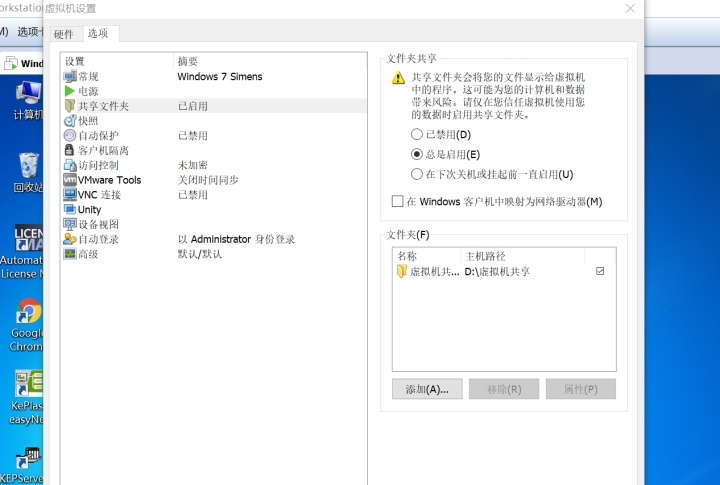This screenshot has height=485, width=720.
Task: Click the 共享文件夹 shield icon
Action: (70, 106)
